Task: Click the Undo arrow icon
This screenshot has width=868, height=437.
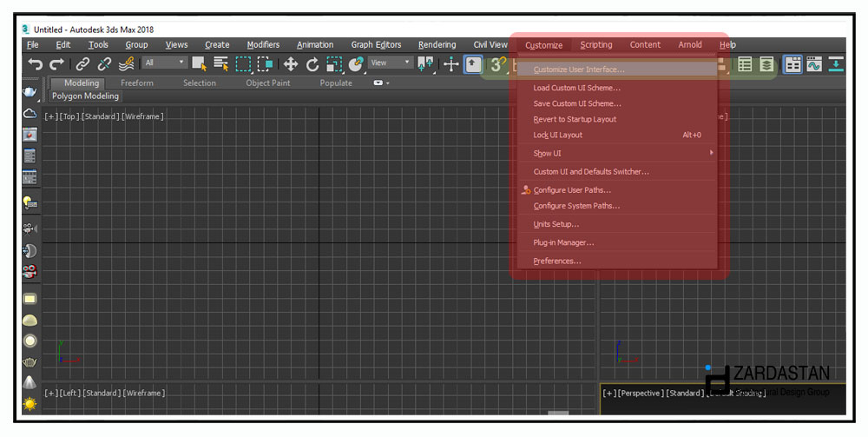Action: pyautogui.click(x=35, y=63)
